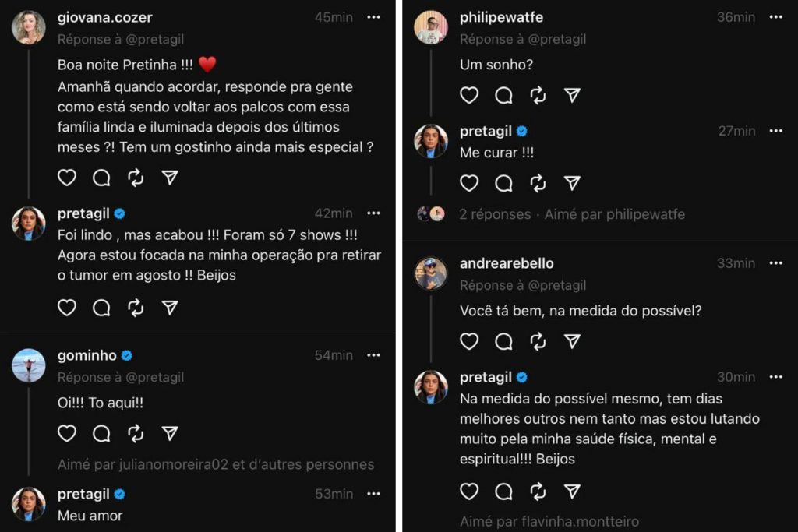Open the options menu on giovana.cozer's comment
Image resolution: width=798 pixels, height=532 pixels.
pyautogui.click(x=373, y=17)
